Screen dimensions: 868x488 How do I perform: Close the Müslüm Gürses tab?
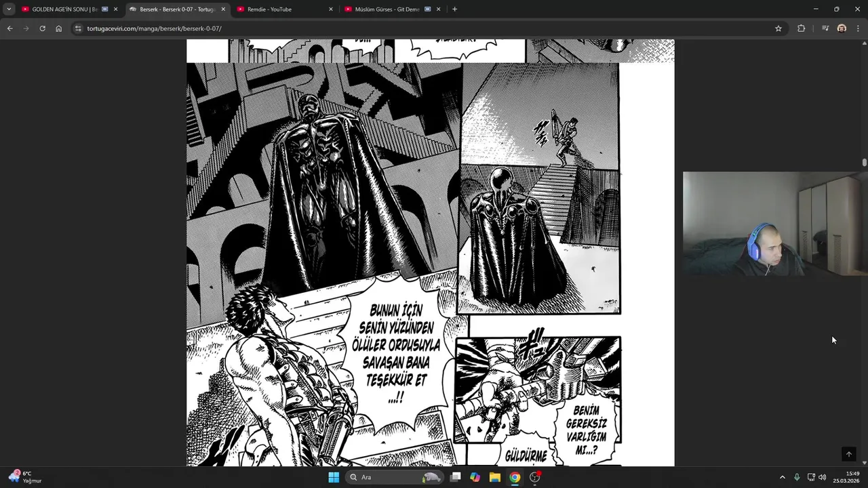(438, 9)
